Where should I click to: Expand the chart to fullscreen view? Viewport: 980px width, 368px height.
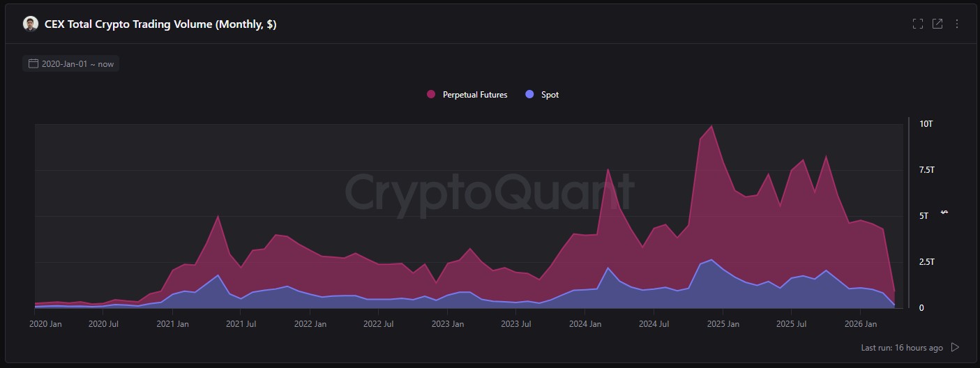(x=918, y=24)
